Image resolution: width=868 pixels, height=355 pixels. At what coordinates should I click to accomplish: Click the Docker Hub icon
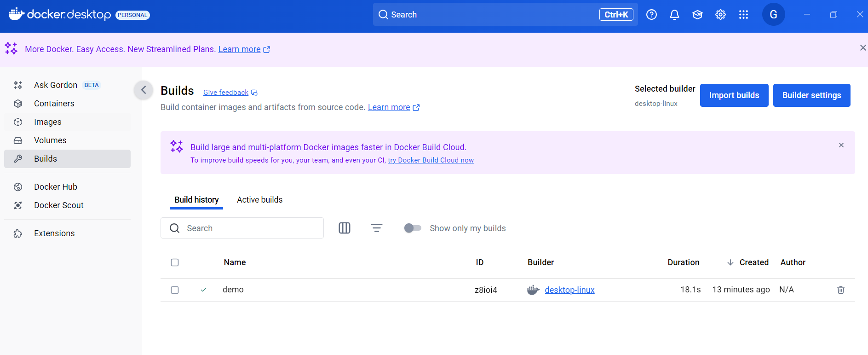18,187
